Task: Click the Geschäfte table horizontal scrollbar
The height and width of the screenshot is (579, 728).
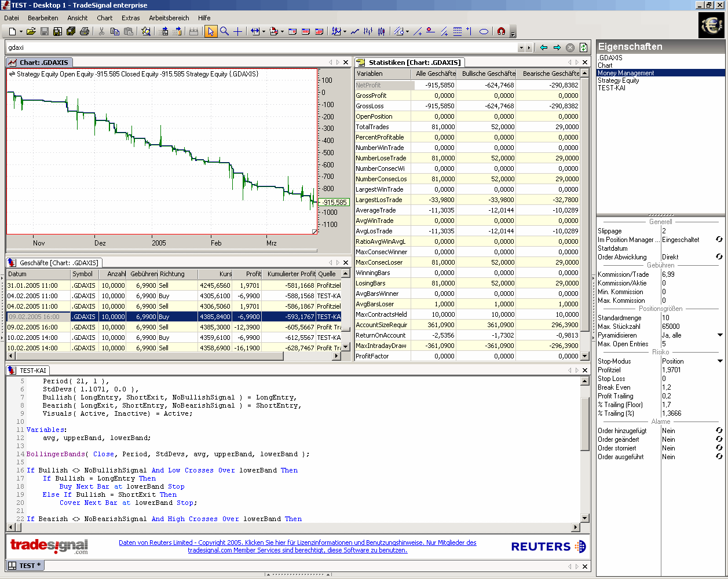Action: click(173, 356)
